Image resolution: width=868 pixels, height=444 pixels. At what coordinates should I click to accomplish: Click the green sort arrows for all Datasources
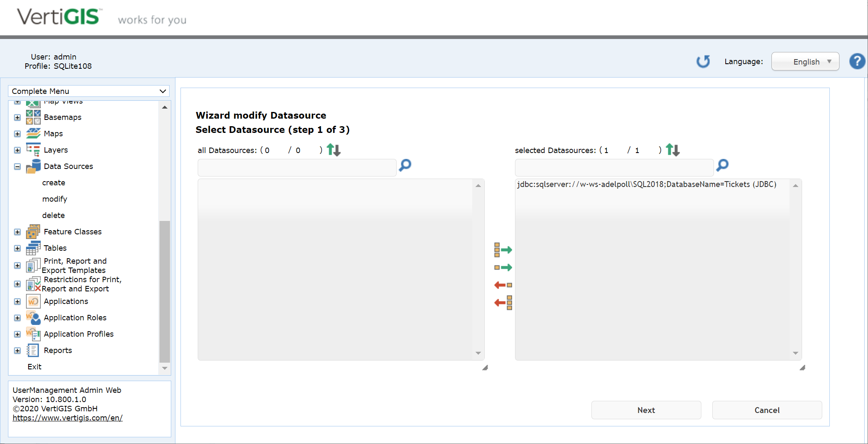point(333,150)
